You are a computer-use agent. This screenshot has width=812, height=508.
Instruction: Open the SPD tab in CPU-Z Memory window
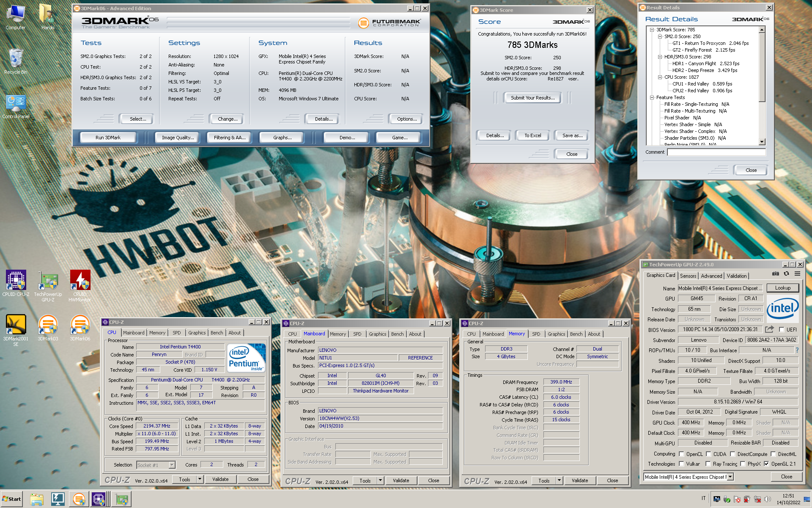(x=536, y=334)
